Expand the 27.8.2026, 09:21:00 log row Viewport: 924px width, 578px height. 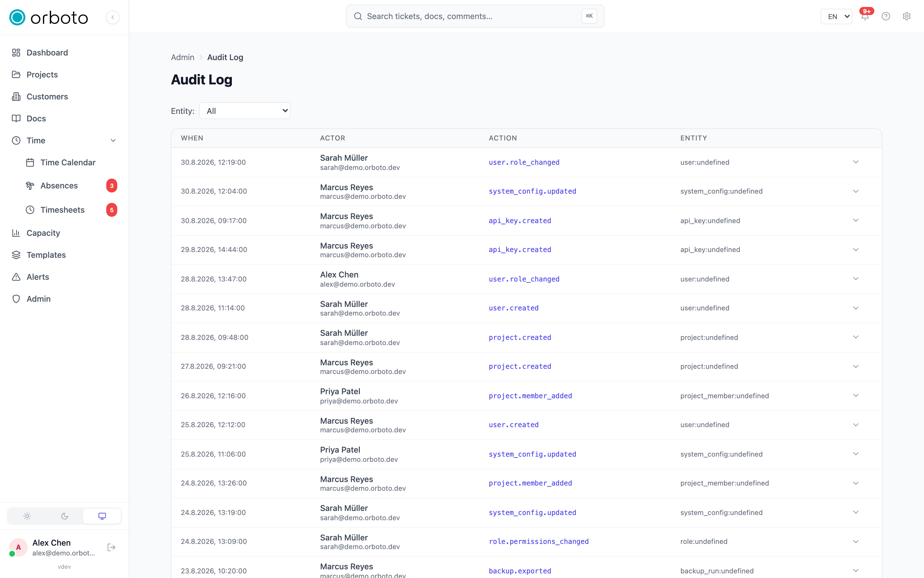tap(856, 367)
